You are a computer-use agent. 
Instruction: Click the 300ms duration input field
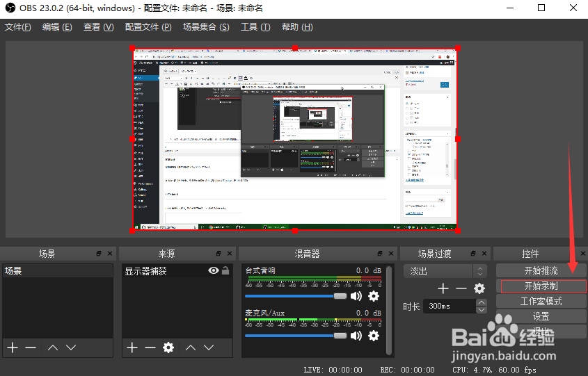pos(450,306)
